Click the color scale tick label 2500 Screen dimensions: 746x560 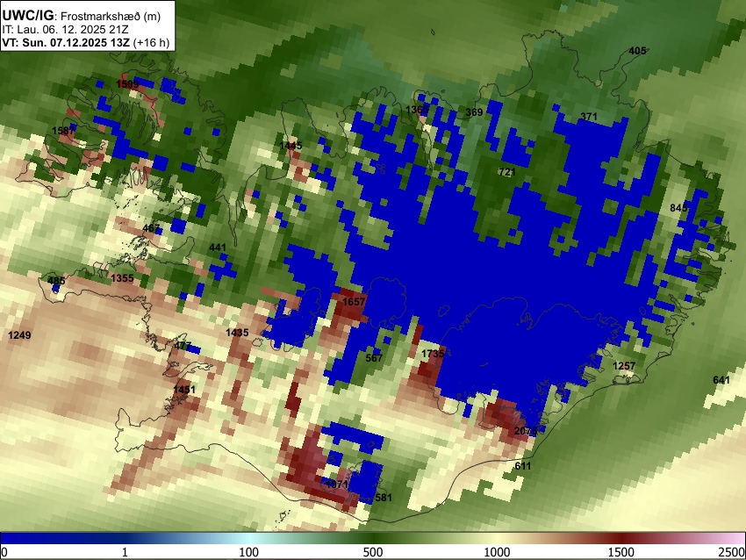pyautogui.click(x=733, y=552)
